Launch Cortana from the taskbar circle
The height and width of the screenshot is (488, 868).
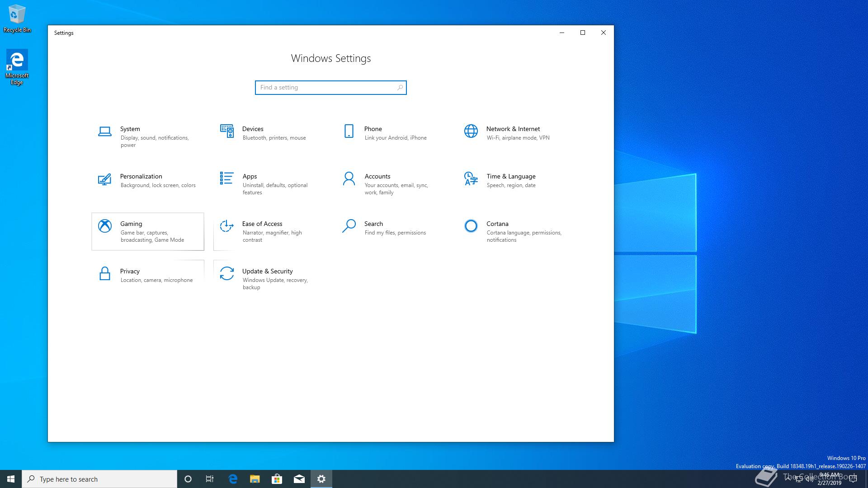tap(188, 479)
